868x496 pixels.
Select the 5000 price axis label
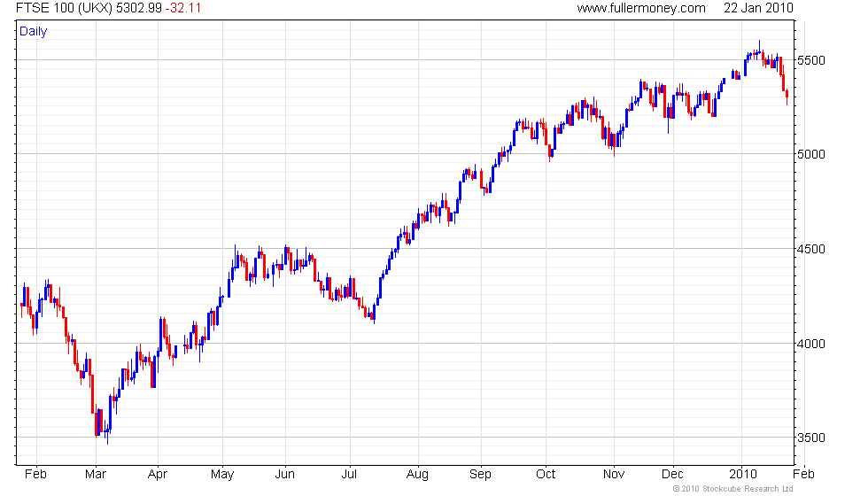(811, 154)
